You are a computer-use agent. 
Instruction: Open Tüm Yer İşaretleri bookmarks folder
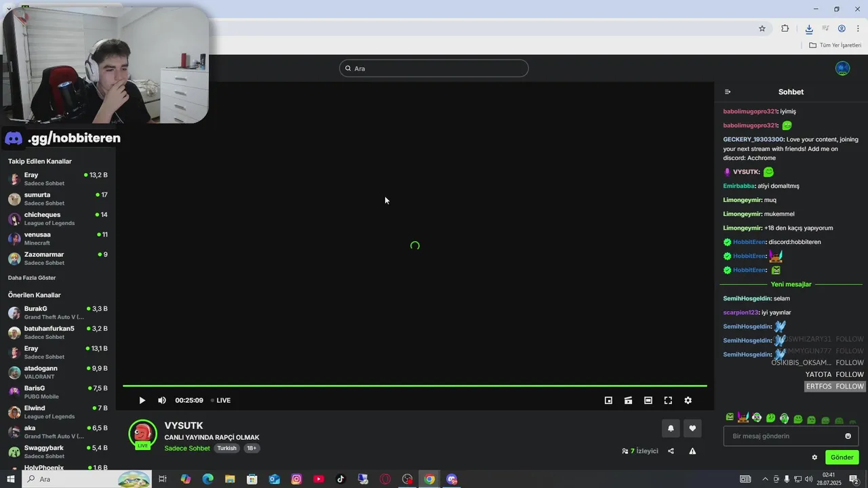click(835, 45)
